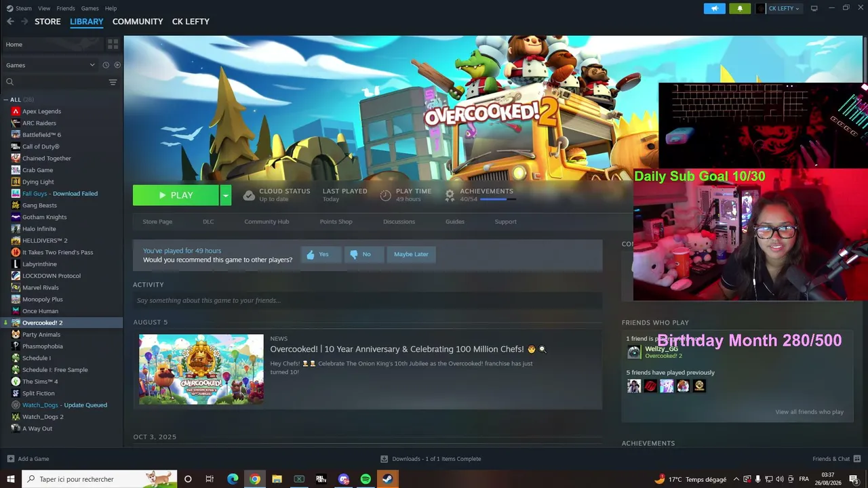Viewport: 868px width, 488px height.
Task: Go to the STORE tab
Action: [x=47, y=22]
